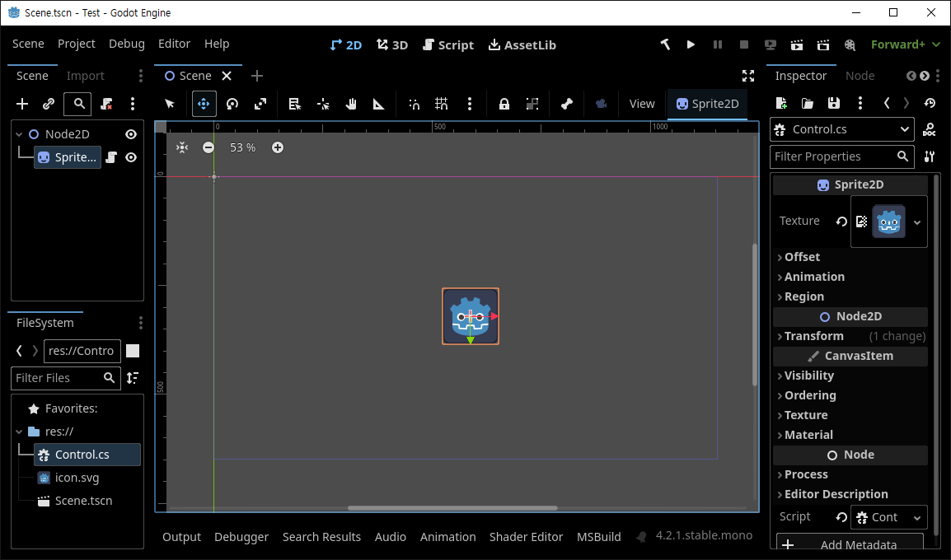
Task: Add a new scene tab
Action: [x=257, y=76]
